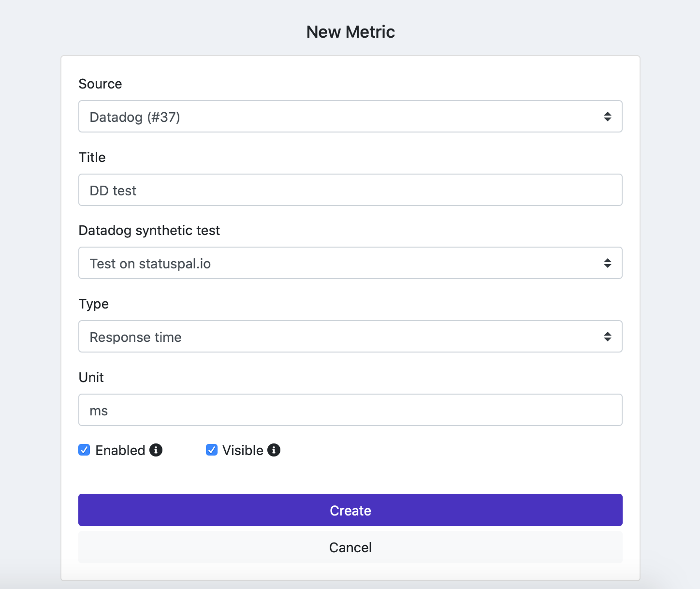Image resolution: width=700 pixels, height=589 pixels.
Task: Click the "Source" field label
Action: 100,84
